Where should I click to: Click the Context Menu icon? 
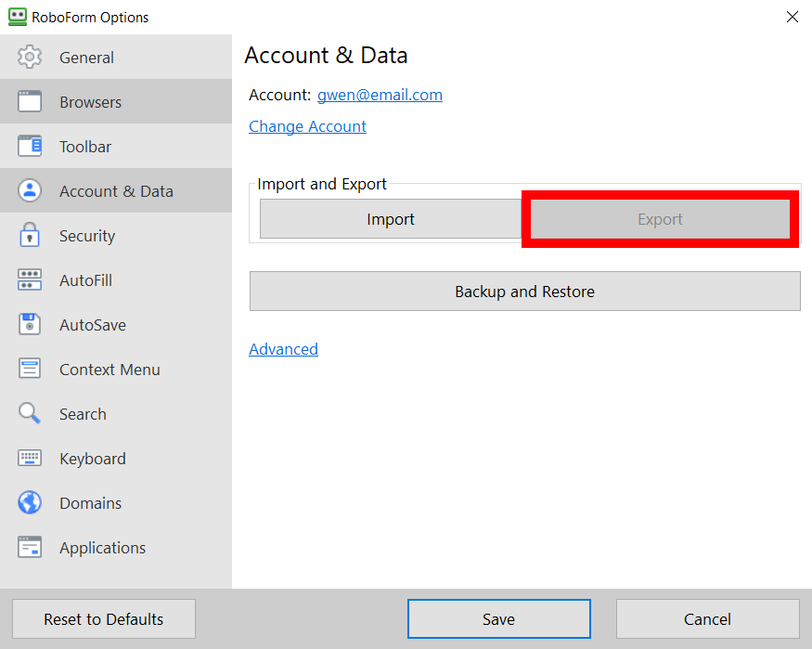coord(30,369)
